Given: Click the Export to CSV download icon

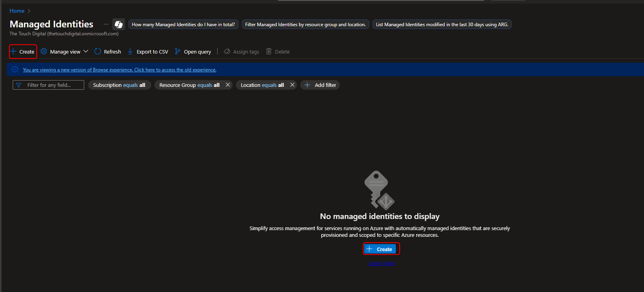Looking at the screenshot, I should coord(130,52).
